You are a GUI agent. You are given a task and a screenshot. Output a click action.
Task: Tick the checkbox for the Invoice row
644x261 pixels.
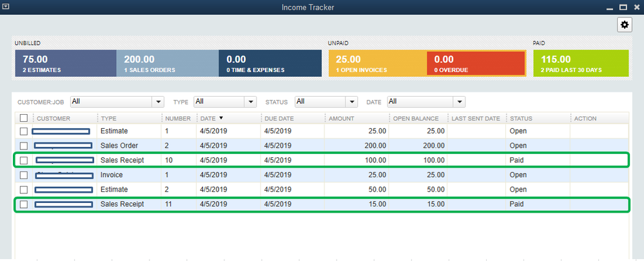coord(24,175)
